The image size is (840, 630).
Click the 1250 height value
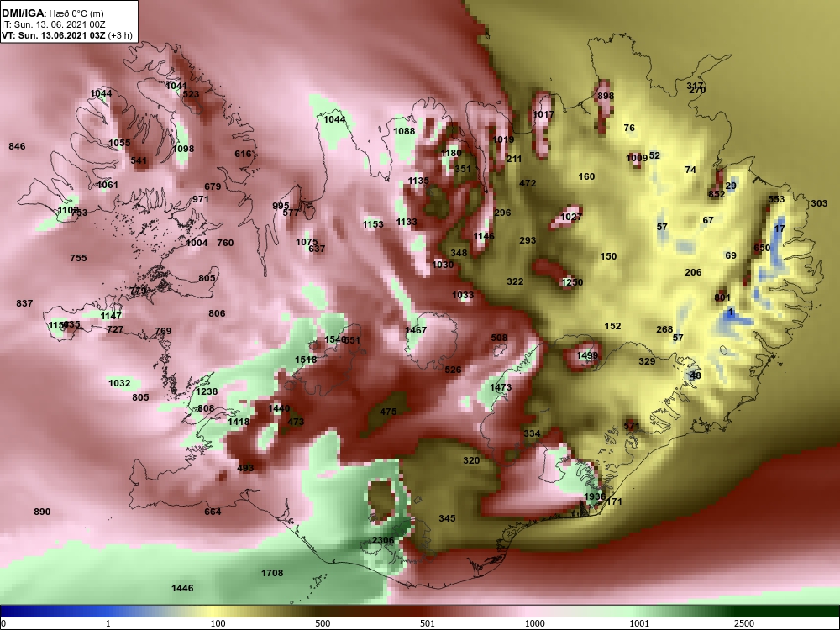(572, 282)
